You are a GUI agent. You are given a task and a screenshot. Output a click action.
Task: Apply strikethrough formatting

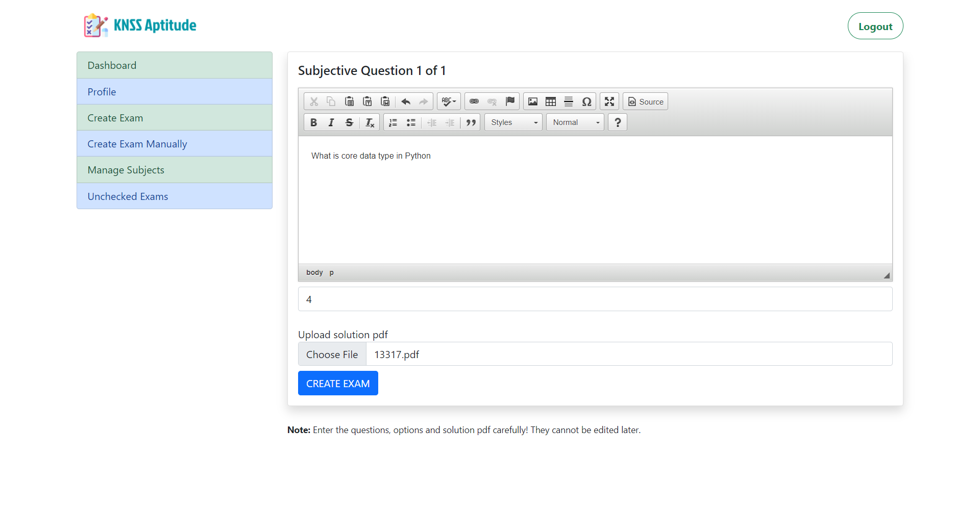[x=349, y=122]
